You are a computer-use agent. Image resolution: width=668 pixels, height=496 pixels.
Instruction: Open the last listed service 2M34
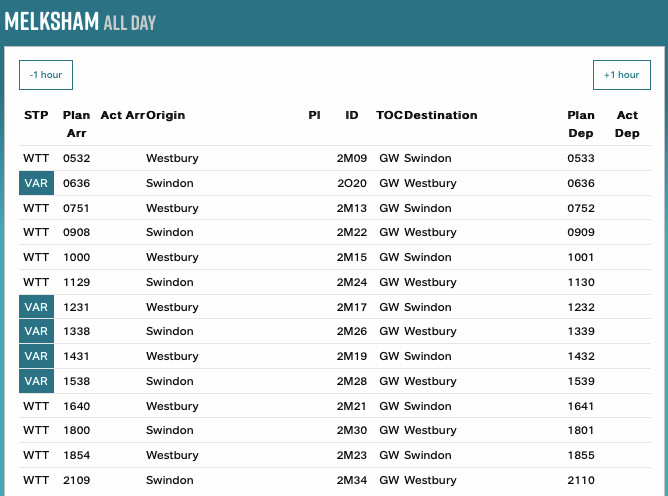coord(352,480)
